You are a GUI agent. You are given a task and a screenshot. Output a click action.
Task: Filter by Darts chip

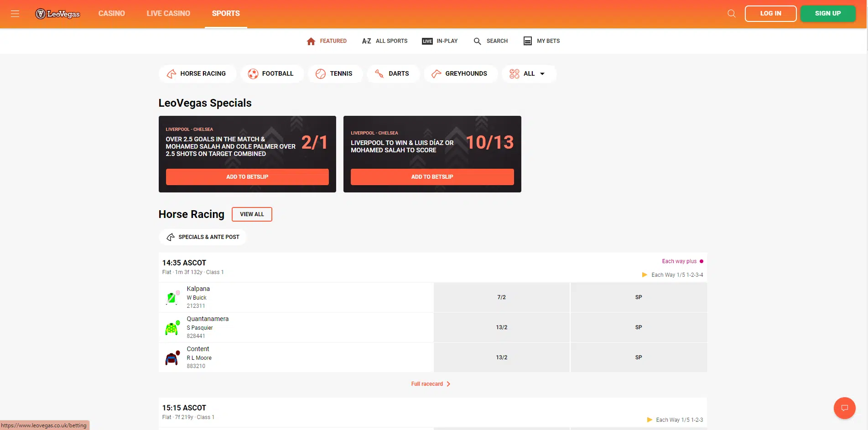(x=393, y=74)
